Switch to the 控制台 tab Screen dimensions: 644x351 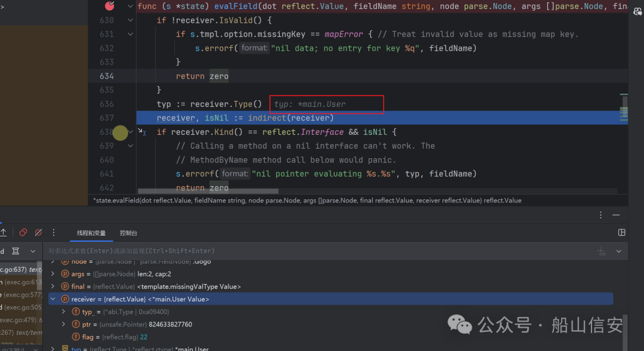coord(129,233)
